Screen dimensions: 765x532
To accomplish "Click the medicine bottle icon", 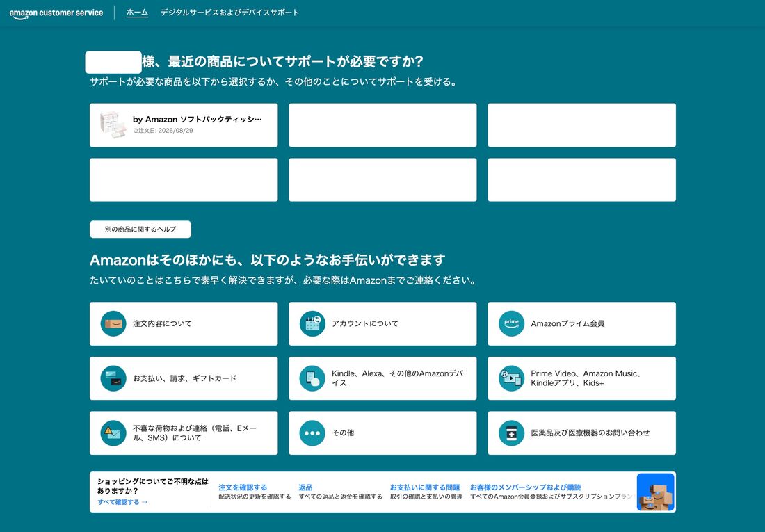I will point(511,433).
